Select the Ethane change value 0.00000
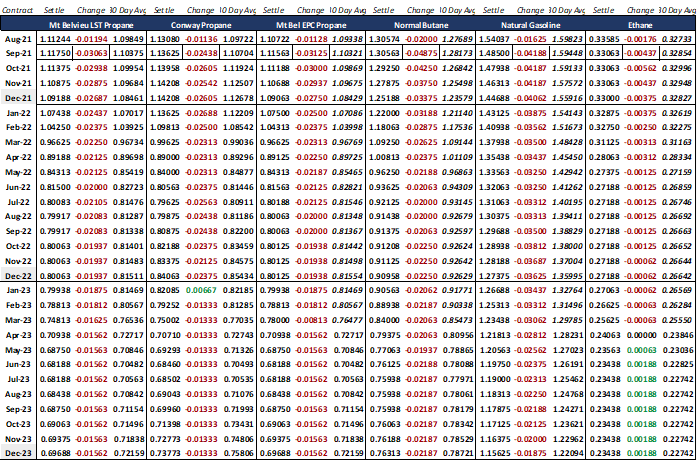The width and height of the screenshot is (697, 461). coord(641,335)
